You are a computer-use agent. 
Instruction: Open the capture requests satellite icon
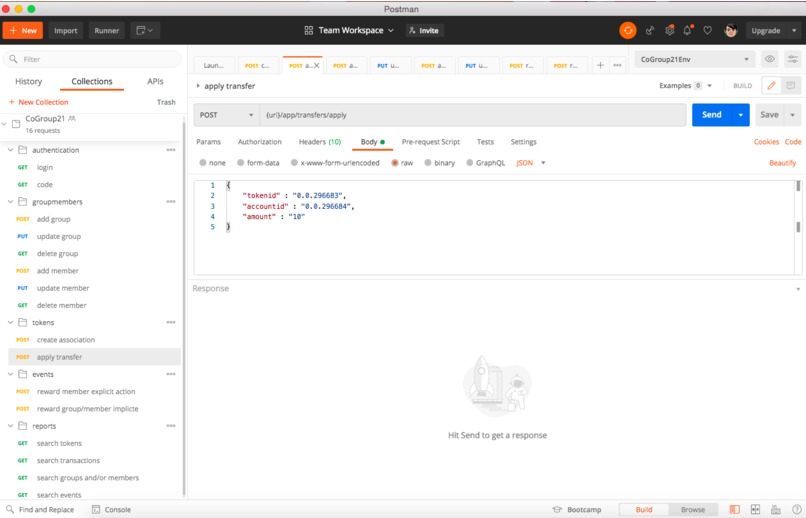click(650, 31)
